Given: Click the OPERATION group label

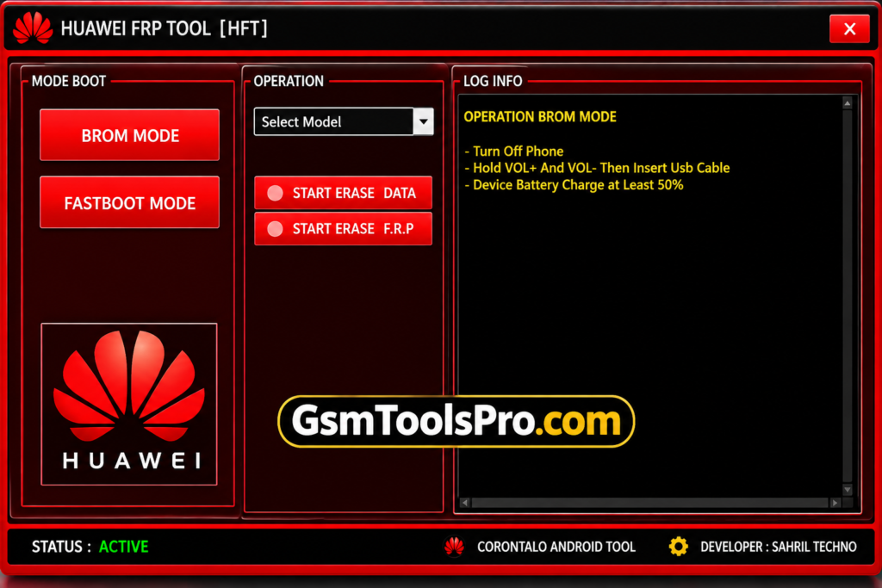Looking at the screenshot, I should click(289, 81).
